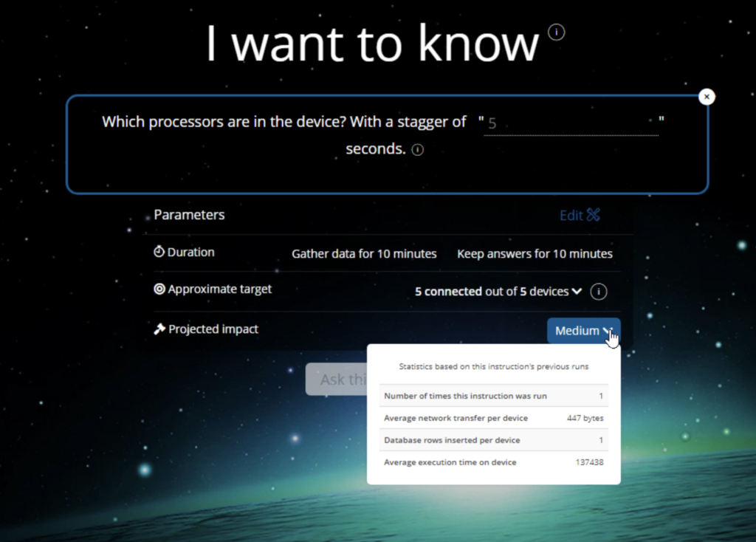Click the Duration clock icon
Viewport: 756px width, 542px height.
tap(159, 252)
